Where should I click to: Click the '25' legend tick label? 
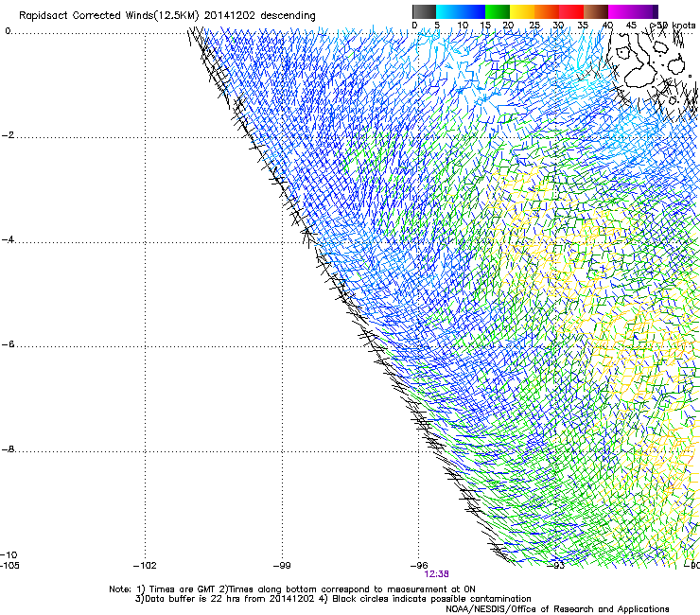(x=534, y=26)
